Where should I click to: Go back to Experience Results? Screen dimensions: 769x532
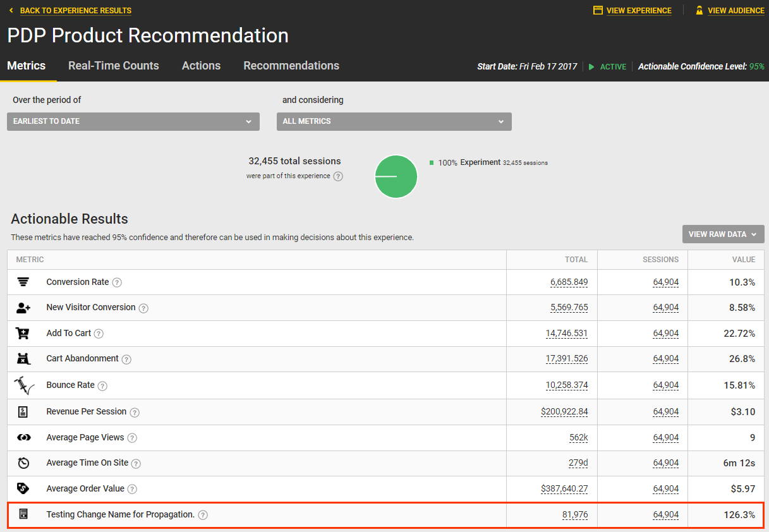click(76, 11)
